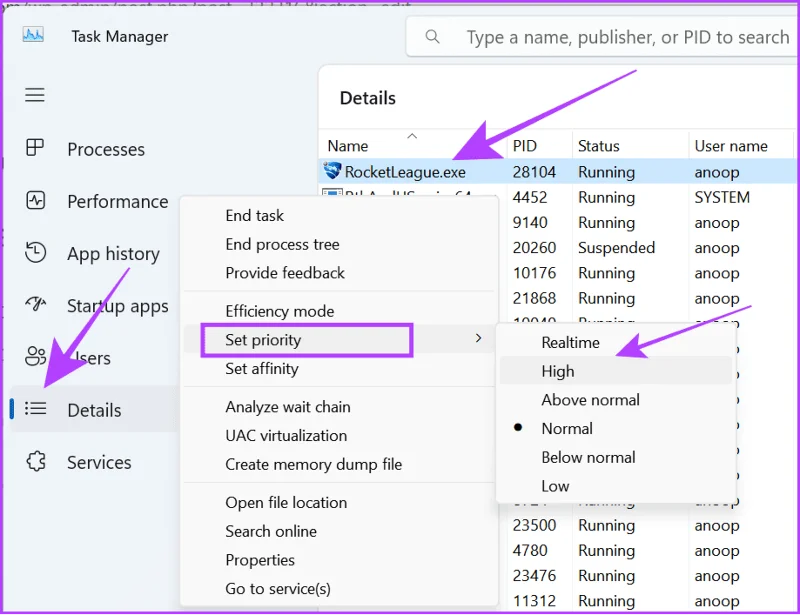
Task: Select the RocketLeague.exe row
Action: (x=559, y=171)
